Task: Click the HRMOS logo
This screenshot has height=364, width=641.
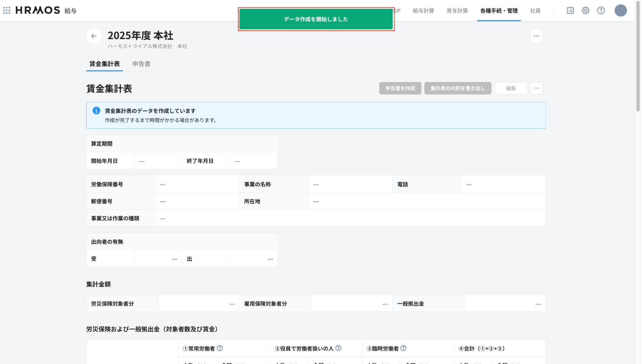Action: coord(38,10)
